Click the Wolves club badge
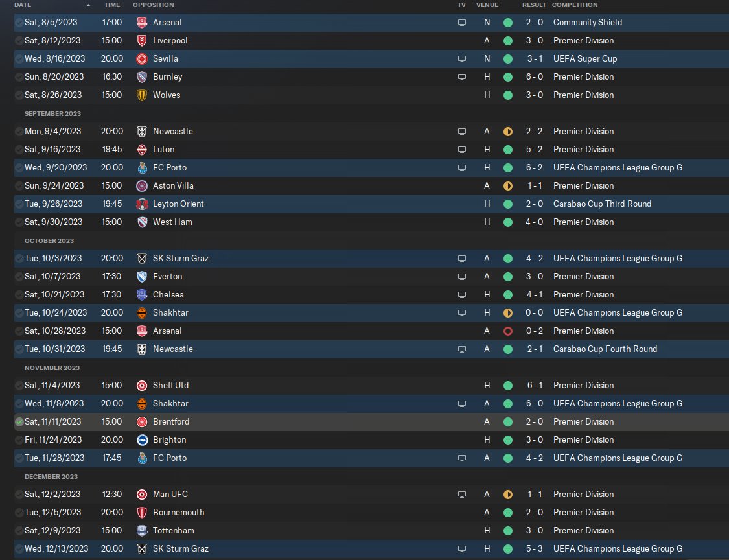 (x=142, y=95)
